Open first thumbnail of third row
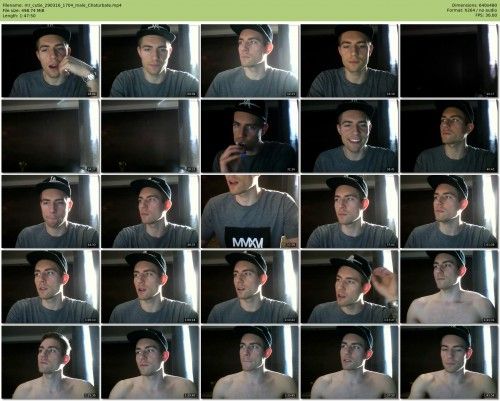This screenshot has height=401, width=500. 50,212
